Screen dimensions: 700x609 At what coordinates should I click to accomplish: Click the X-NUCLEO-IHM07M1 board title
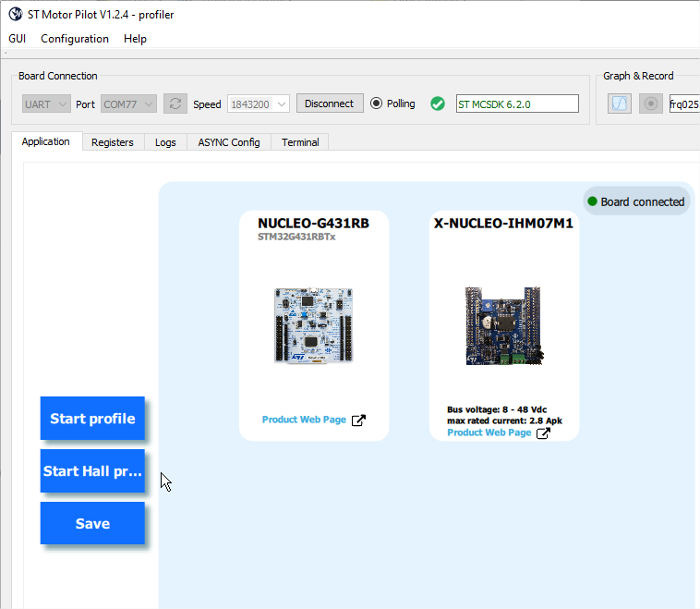(x=503, y=223)
